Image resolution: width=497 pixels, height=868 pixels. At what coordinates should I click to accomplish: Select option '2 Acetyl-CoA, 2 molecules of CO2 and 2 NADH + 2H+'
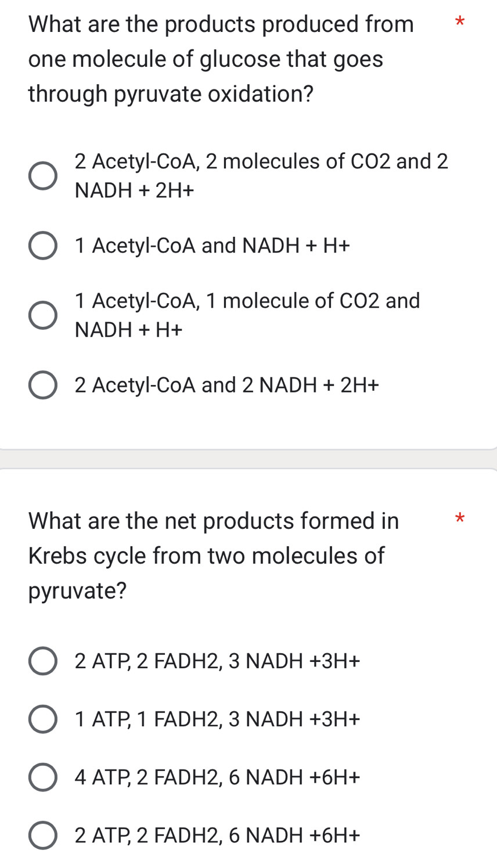[x=43, y=175]
